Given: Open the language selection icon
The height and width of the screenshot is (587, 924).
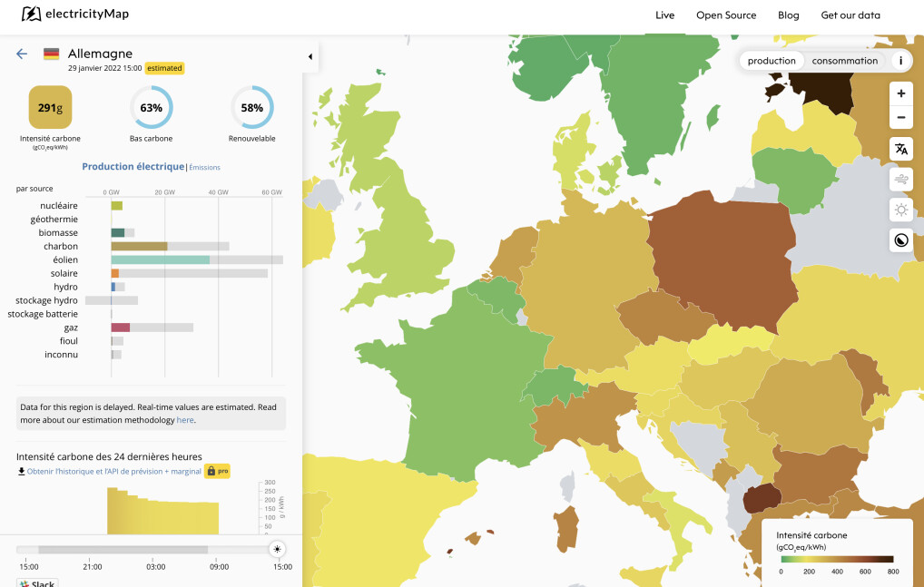Looking at the screenshot, I should point(901,149).
